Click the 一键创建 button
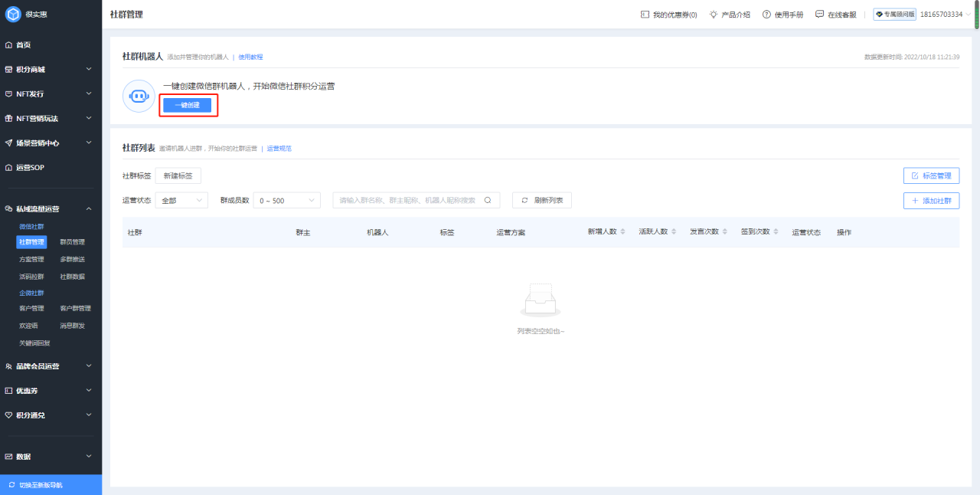 click(x=188, y=105)
